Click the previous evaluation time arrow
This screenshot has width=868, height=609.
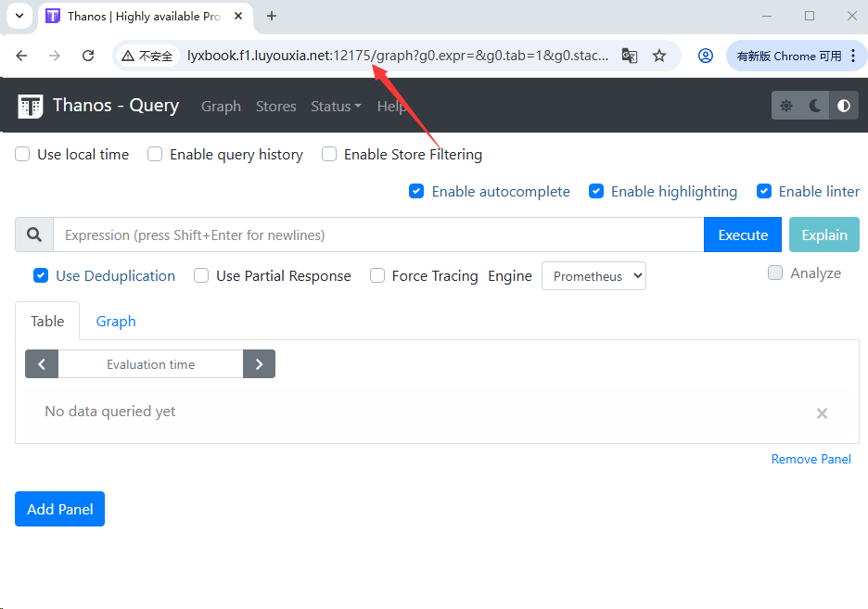point(42,364)
